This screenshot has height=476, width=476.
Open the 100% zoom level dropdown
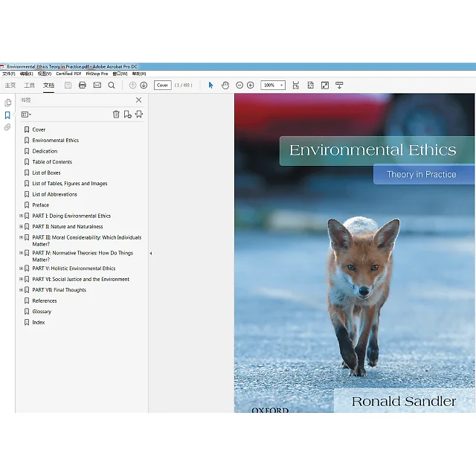pos(281,86)
